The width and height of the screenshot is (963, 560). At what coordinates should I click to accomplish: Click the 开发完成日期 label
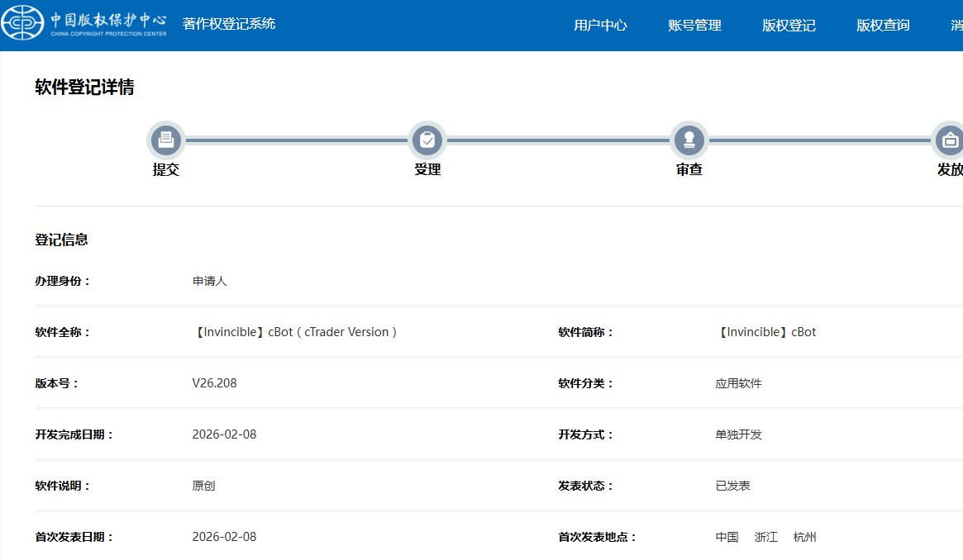click(74, 435)
